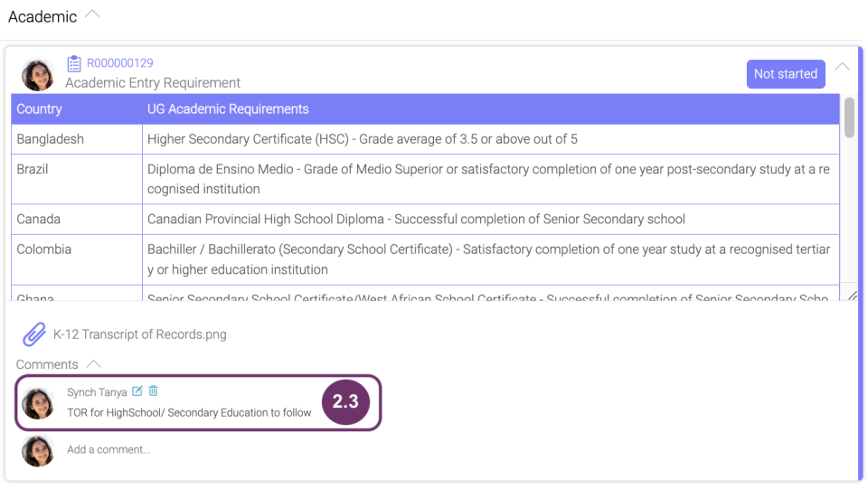Screen dimensions: 868x489
Task: Click the paperclip attachment icon
Action: tap(33, 334)
